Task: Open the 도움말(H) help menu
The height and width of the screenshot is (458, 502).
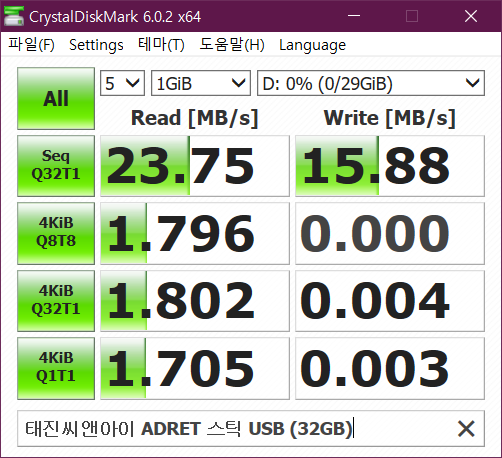Action: (x=232, y=45)
